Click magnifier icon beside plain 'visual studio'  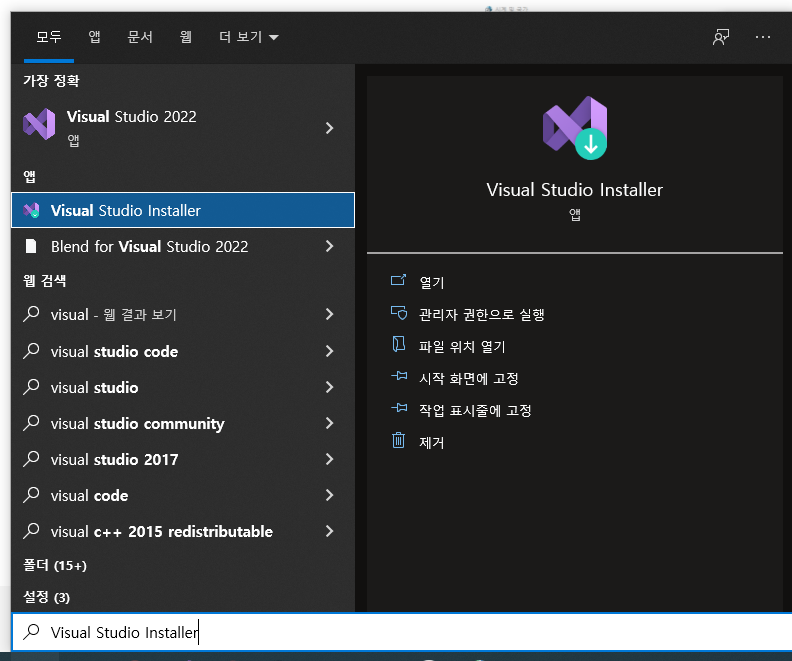click(x=31, y=387)
